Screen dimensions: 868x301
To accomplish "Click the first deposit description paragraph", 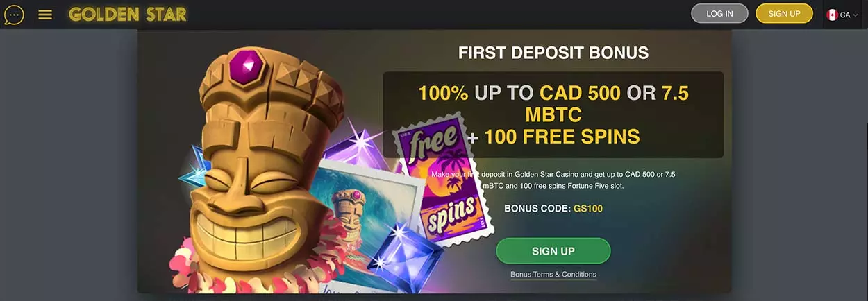I will [553, 180].
